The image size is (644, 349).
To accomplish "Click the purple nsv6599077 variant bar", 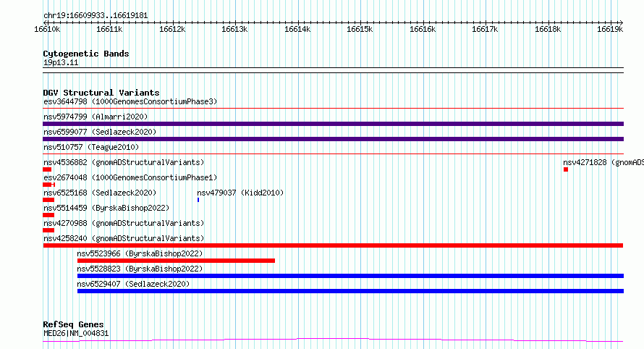I will pos(333,139).
